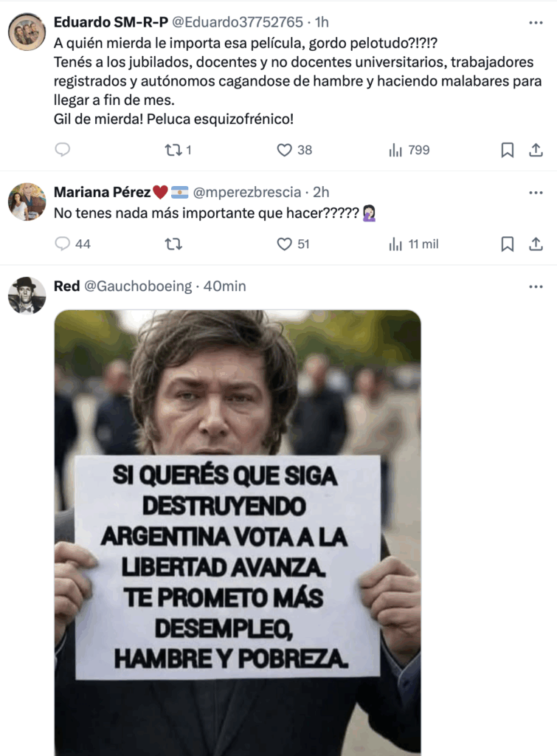Open more options for Mariana Pérez's tweet
The image size is (557, 756).
coord(536,193)
